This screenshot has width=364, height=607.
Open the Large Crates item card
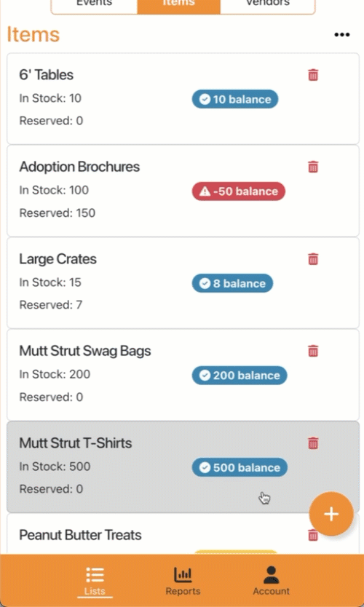183,283
